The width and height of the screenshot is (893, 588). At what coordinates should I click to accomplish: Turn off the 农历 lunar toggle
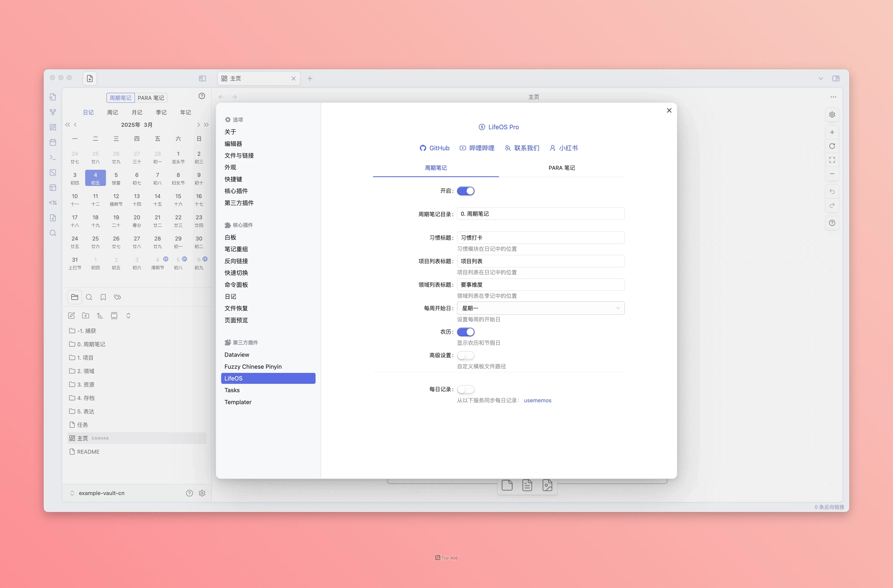pyautogui.click(x=466, y=332)
